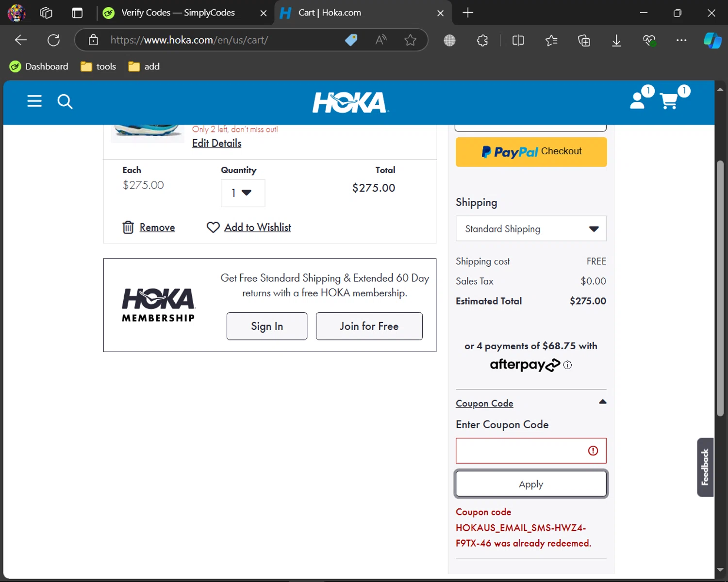Click Add to Wishlist link
This screenshot has width=728, height=582.
(258, 227)
